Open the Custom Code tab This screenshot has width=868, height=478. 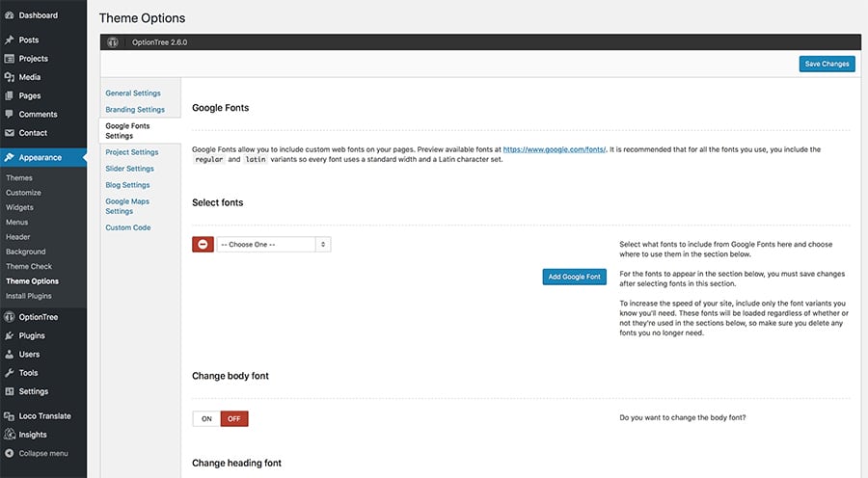[128, 227]
